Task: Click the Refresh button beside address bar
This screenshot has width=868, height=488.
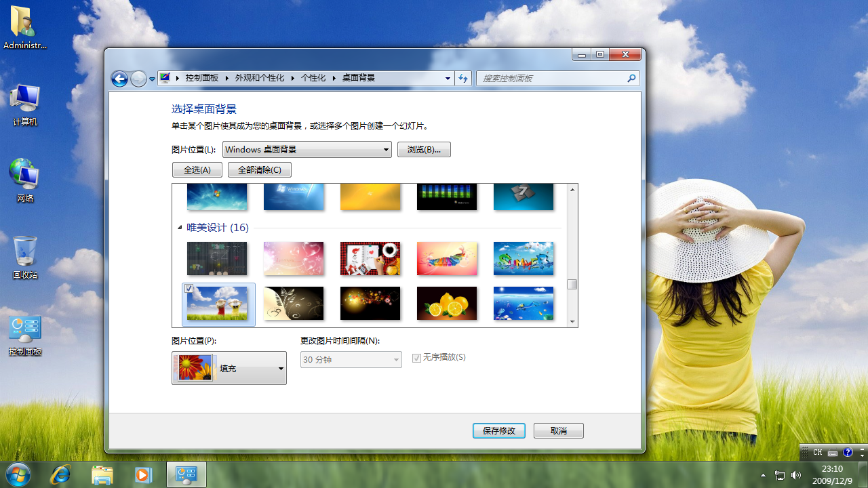Action: point(463,78)
